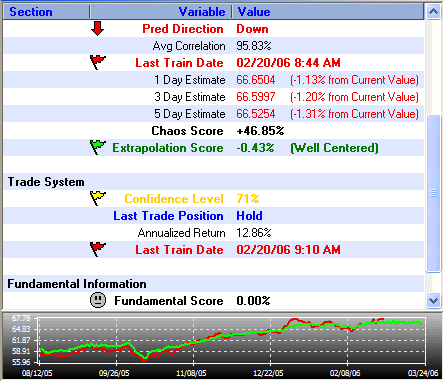Click the scroll up arrow of the list
Image resolution: width=444 pixels, height=381 pixels.
click(x=433, y=12)
